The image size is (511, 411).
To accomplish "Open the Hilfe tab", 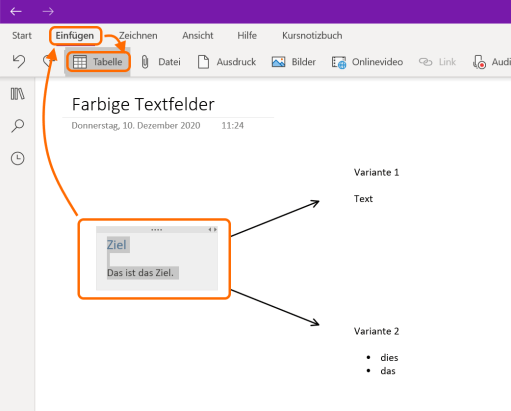I will [x=247, y=36].
